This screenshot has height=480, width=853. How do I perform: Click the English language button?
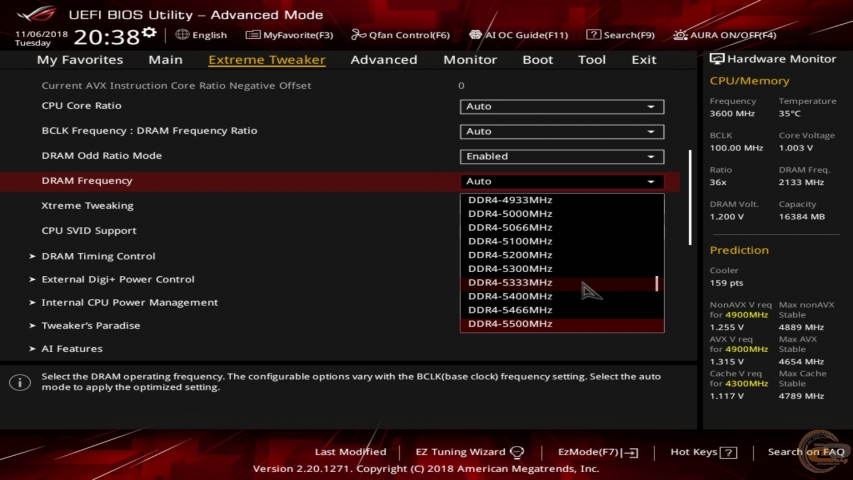209,35
